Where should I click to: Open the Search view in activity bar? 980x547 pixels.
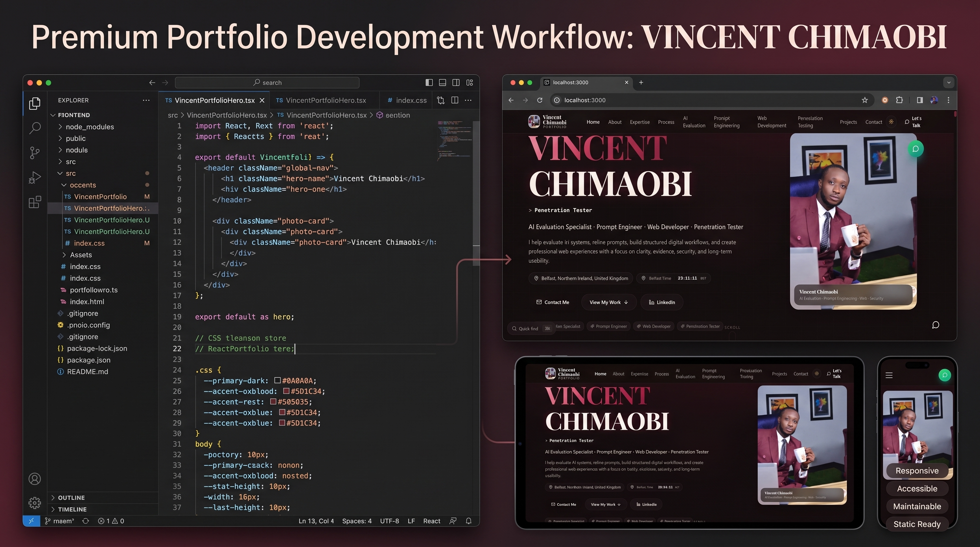pyautogui.click(x=35, y=128)
